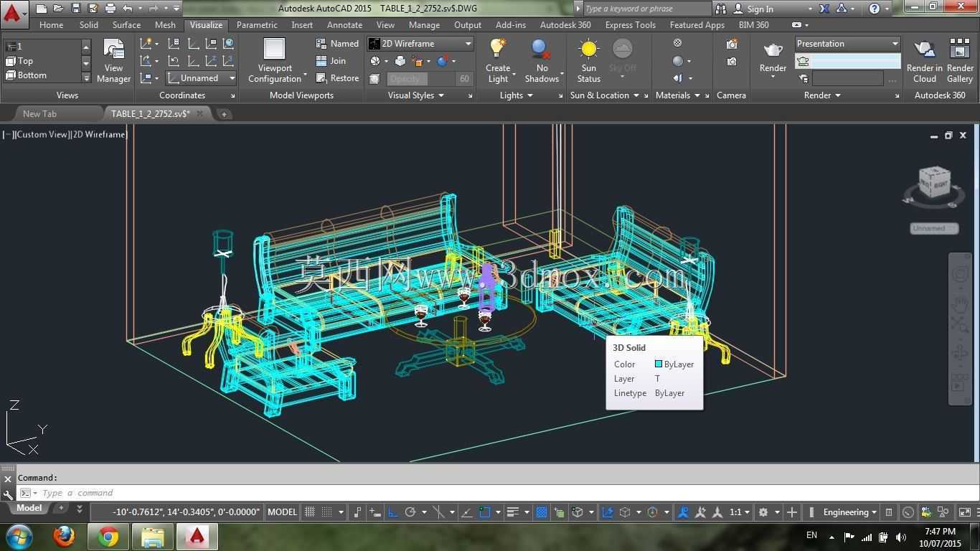The width and height of the screenshot is (980, 551).
Task: Toggle ortho mode in status bar
Action: coord(393,512)
